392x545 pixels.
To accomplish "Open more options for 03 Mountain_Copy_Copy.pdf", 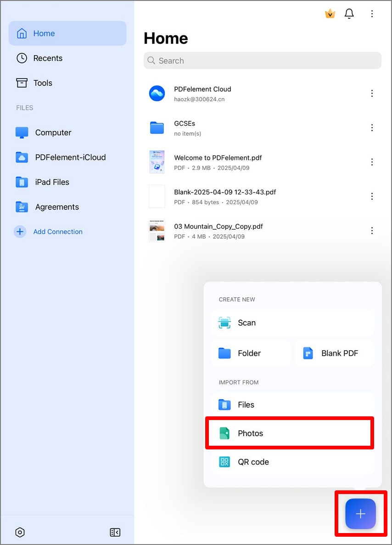I will pos(372,231).
